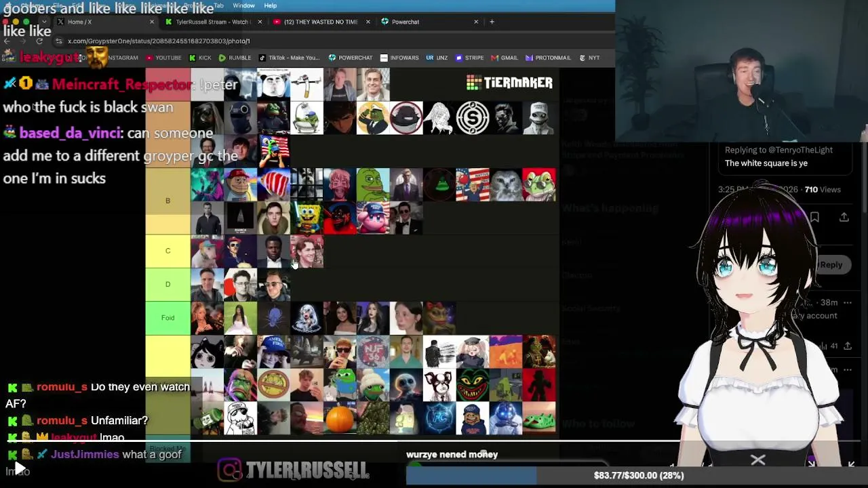Open the Stripe bookmark
The width and height of the screenshot is (868, 488).
pos(469,58)
